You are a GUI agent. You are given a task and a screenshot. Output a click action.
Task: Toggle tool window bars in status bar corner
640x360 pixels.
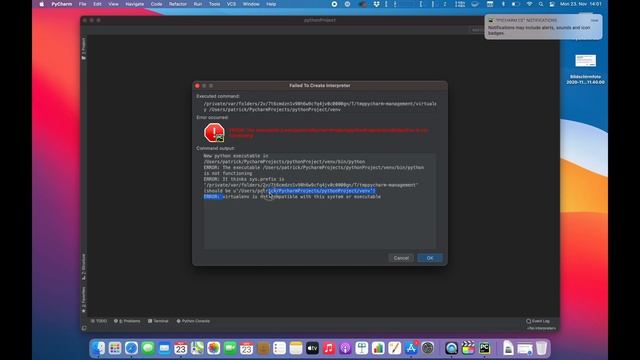[84, 328]
